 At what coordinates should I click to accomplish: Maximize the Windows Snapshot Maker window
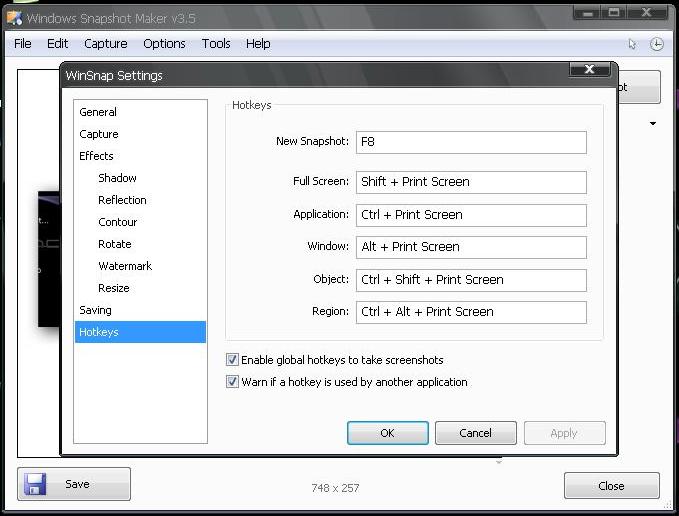tap(614, 13)
